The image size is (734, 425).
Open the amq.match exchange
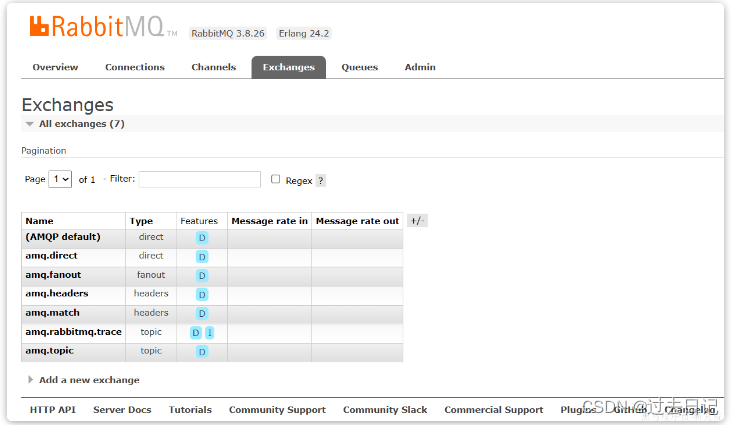52,313
